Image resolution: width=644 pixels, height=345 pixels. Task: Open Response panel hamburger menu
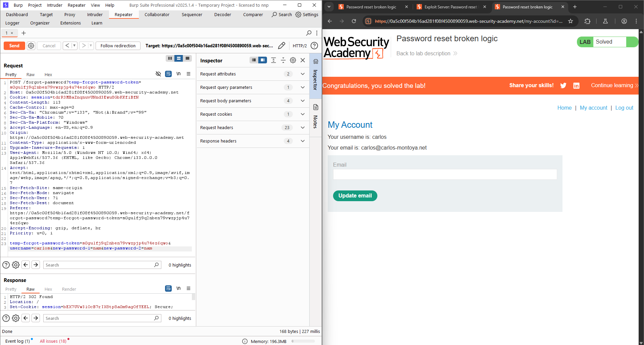[189, 288]
